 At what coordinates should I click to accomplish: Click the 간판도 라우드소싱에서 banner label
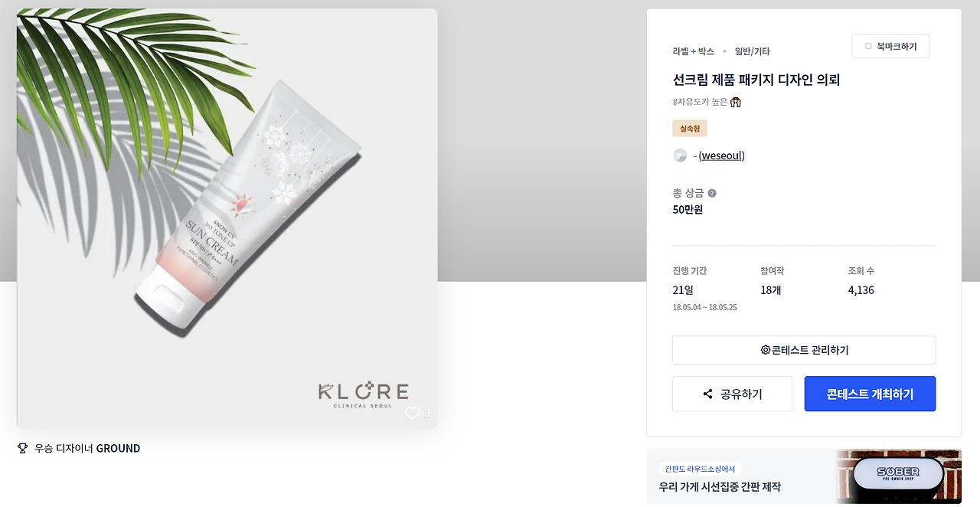point(700,469)
